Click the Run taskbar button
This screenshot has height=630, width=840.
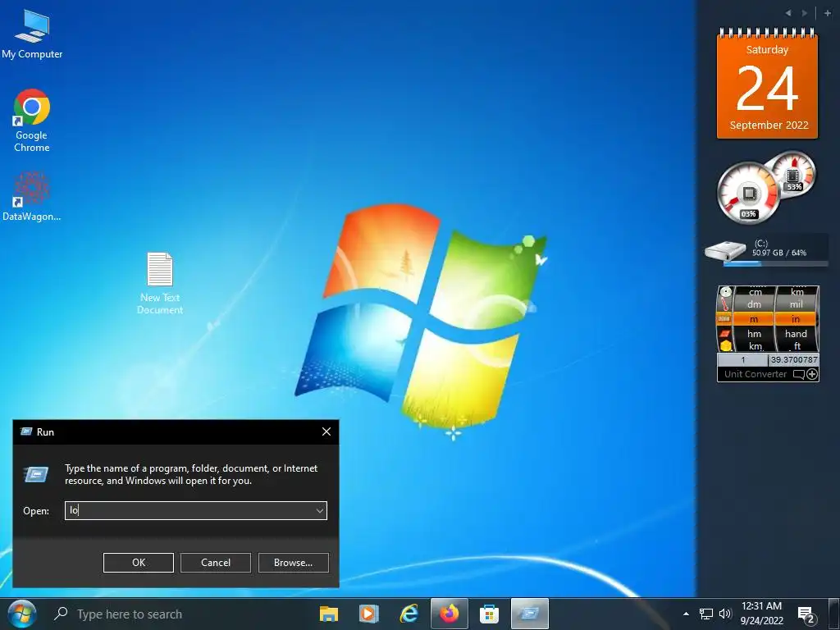coord(530,614)
